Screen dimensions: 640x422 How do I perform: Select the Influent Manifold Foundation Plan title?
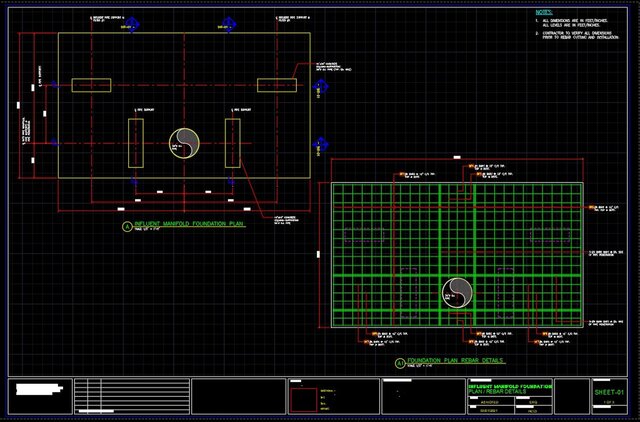[188, 226]
